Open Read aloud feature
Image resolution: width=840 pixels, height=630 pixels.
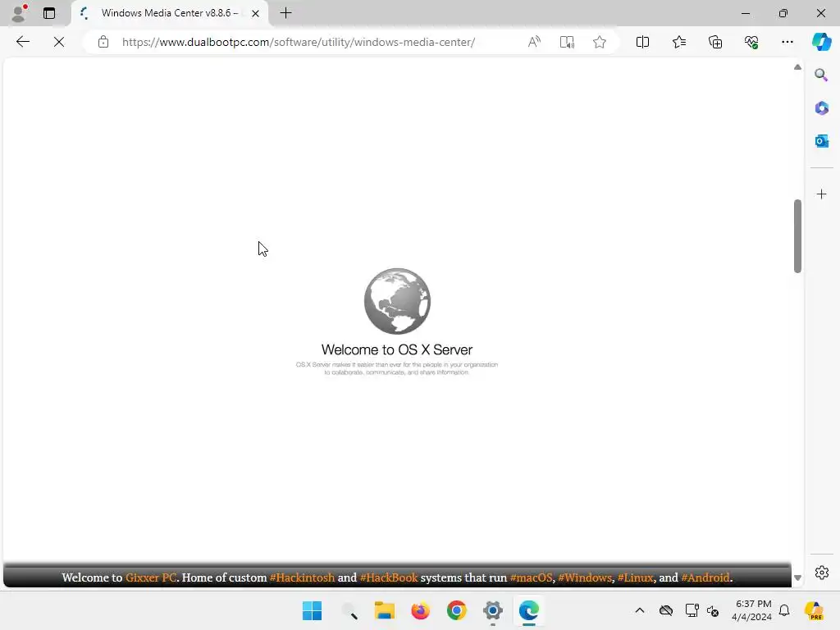[534, 42]
